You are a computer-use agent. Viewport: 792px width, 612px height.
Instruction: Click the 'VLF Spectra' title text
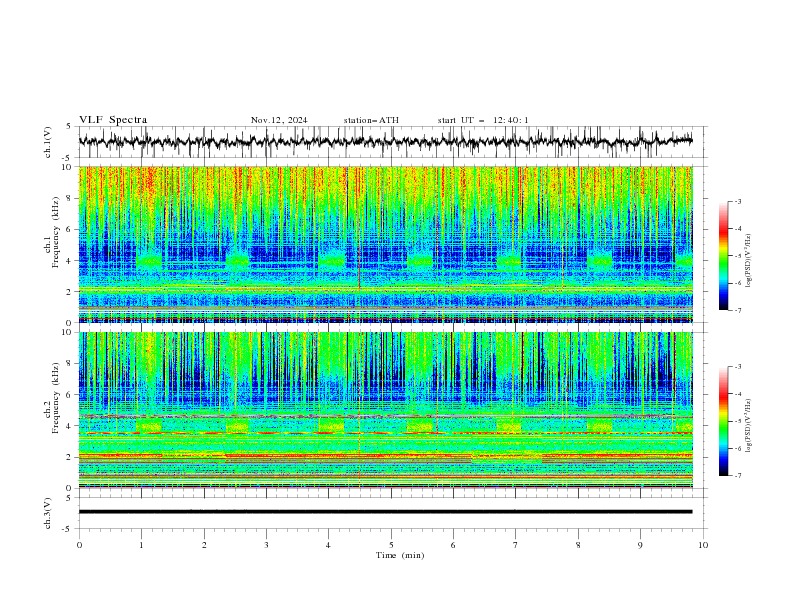(x=113, y=120)
